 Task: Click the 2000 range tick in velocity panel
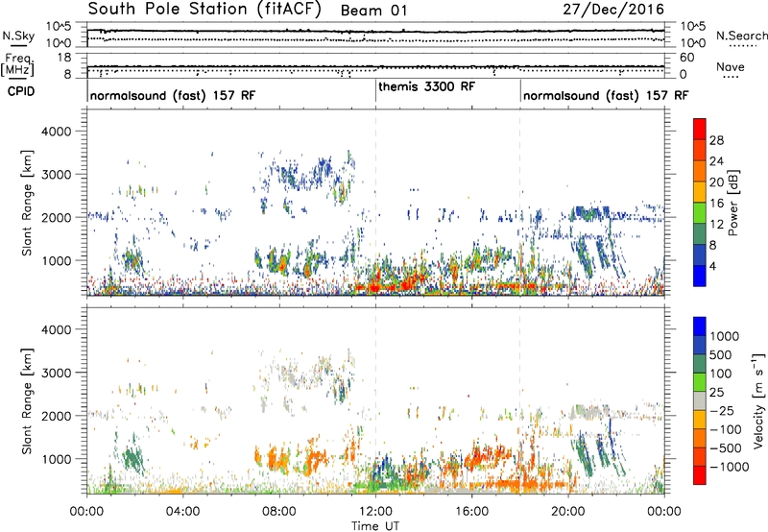click(x=56, y=416)
